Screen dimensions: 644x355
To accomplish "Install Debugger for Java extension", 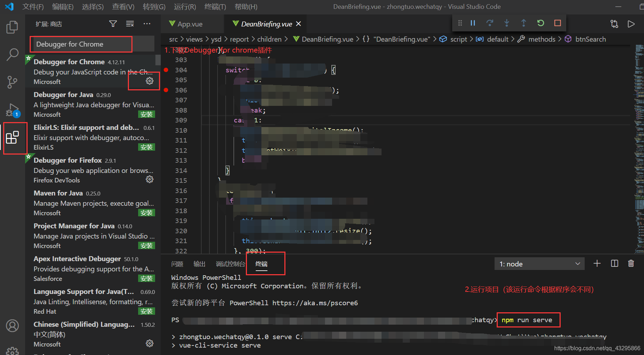I will point(147,114).
